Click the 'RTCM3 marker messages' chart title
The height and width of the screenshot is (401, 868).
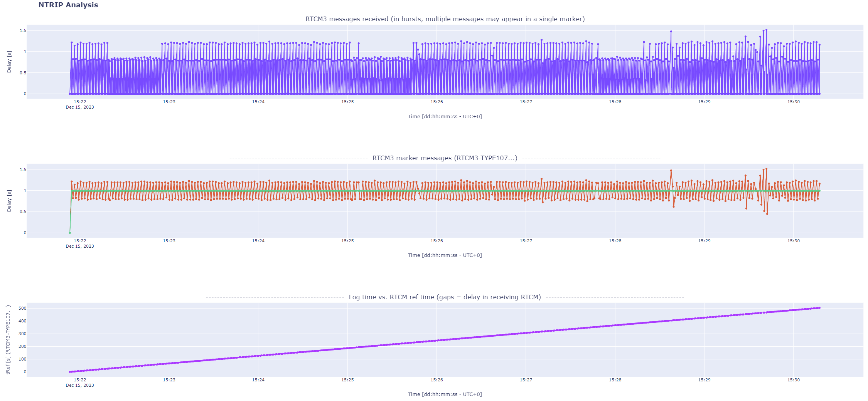pyautogui.click(x=445, y=158)
